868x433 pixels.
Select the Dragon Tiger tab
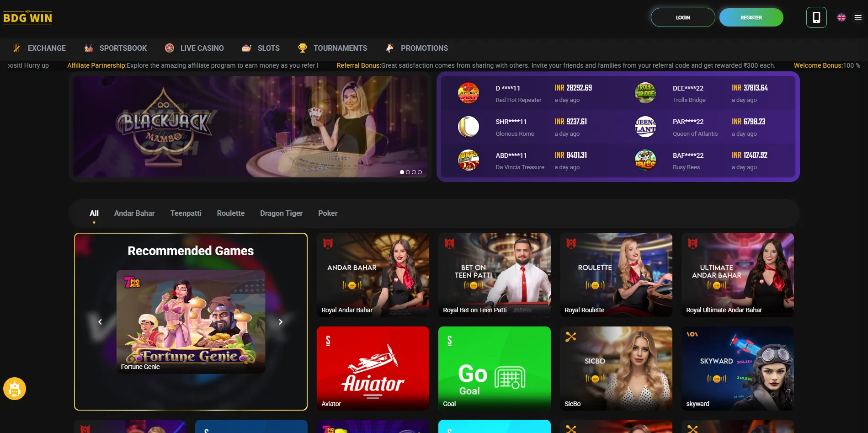[x=281, y=213]
